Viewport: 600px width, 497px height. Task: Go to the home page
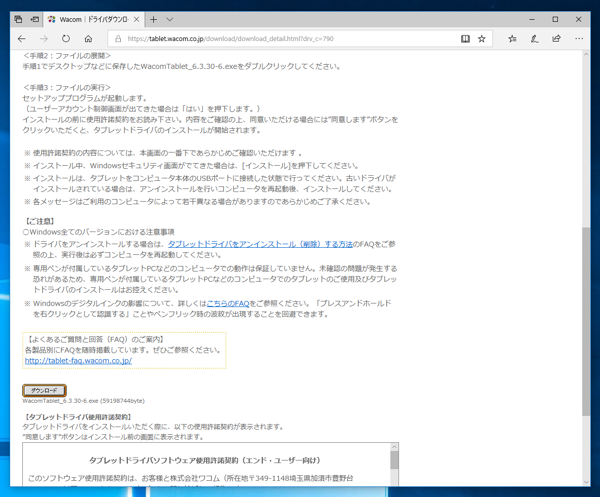pos(88,39)
